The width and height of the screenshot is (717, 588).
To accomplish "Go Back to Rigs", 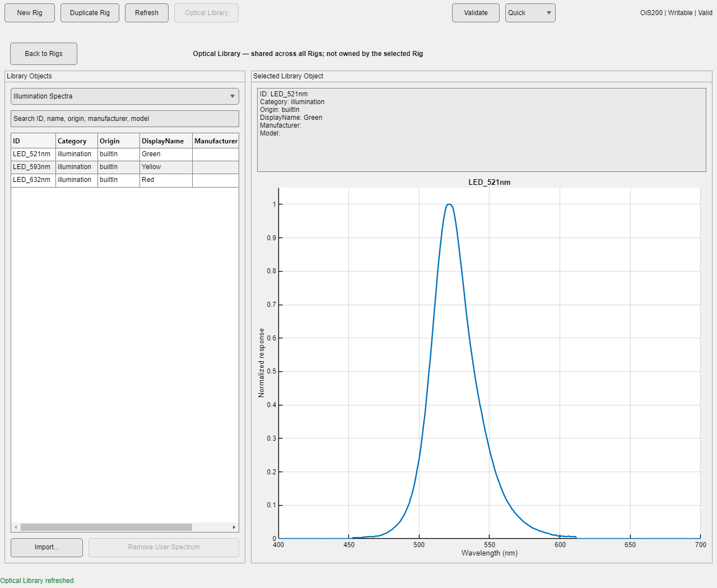I will (x=44, y=54).
